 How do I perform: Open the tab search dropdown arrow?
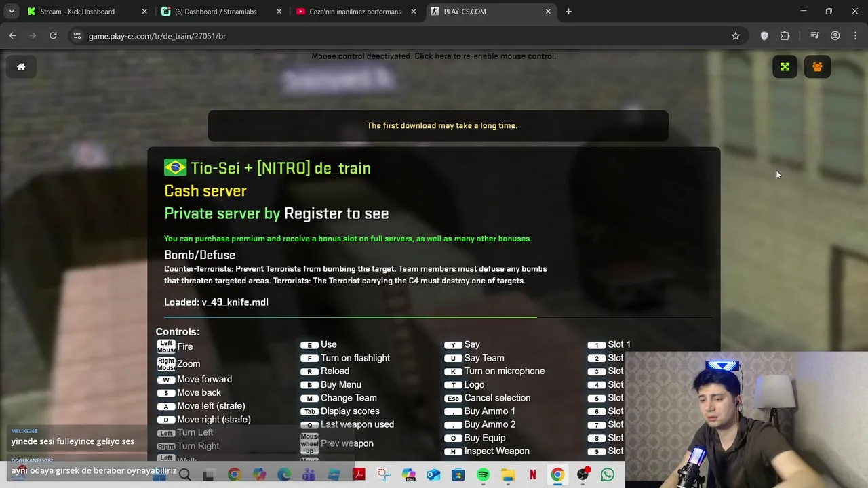click(x=11, y=12)
